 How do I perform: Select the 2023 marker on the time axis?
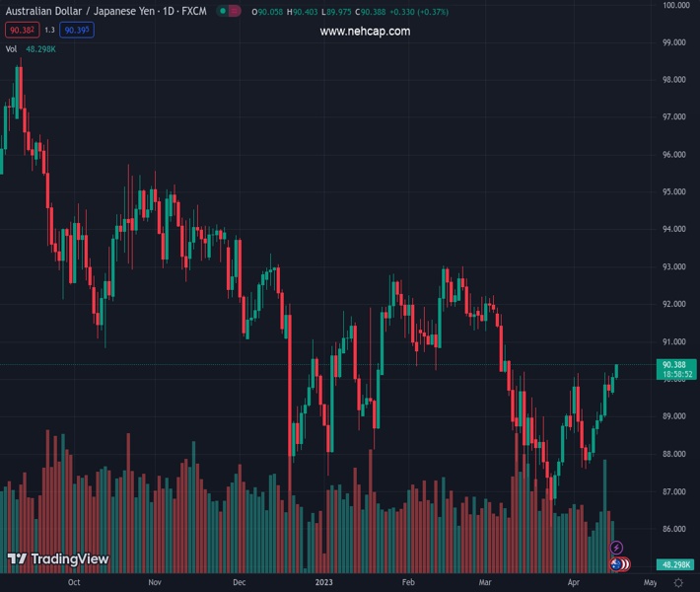tap(324, 583)
